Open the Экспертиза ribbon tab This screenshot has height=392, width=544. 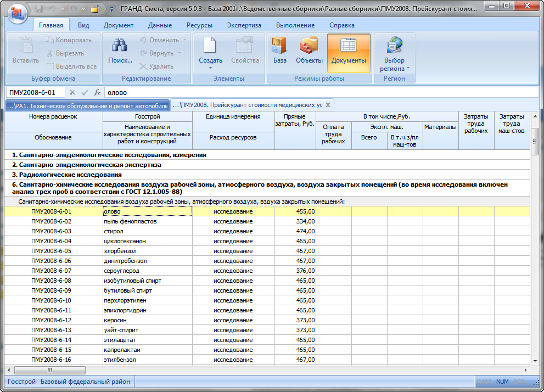coord(243,25)
